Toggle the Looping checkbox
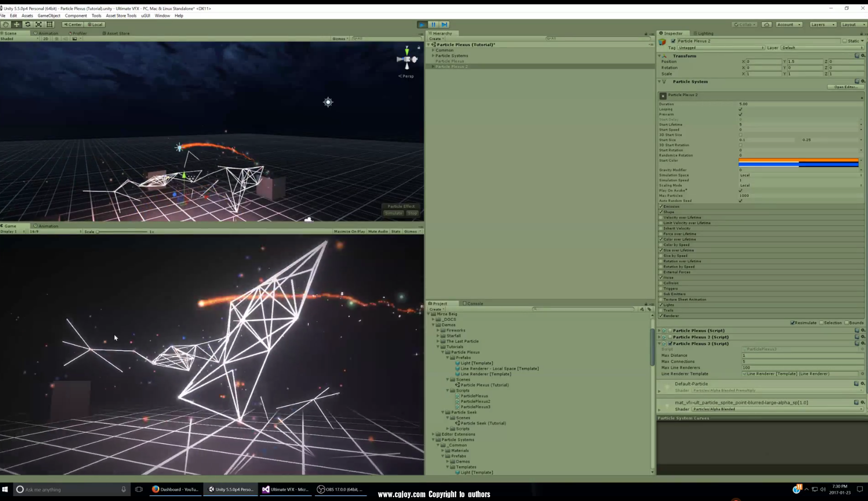 click(x=741, y=109)
